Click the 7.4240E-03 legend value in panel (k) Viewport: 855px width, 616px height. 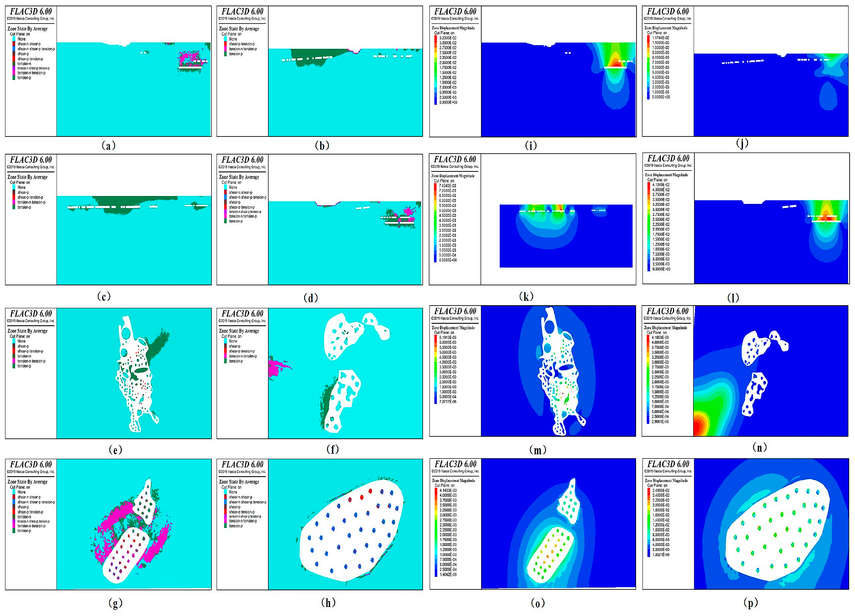(x=447, y=186)
